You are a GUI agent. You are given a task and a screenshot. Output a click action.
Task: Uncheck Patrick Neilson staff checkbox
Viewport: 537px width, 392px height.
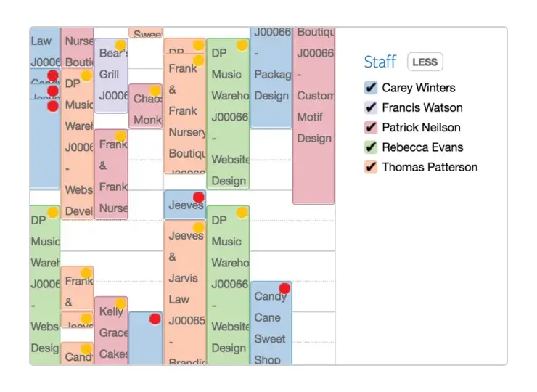pos(371,128)
